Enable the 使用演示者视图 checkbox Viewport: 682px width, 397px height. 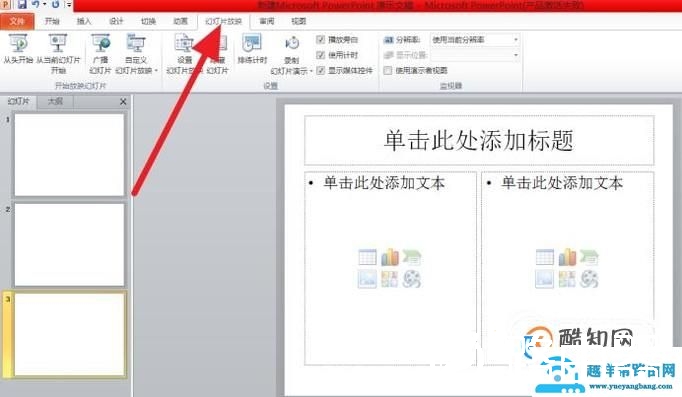[388, 70]
